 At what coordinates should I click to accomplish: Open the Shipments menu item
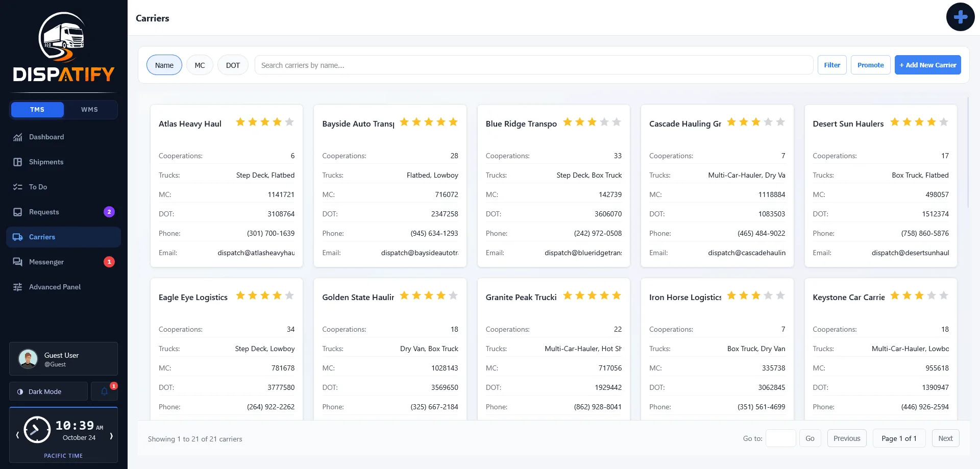click(x=63, y=162)
